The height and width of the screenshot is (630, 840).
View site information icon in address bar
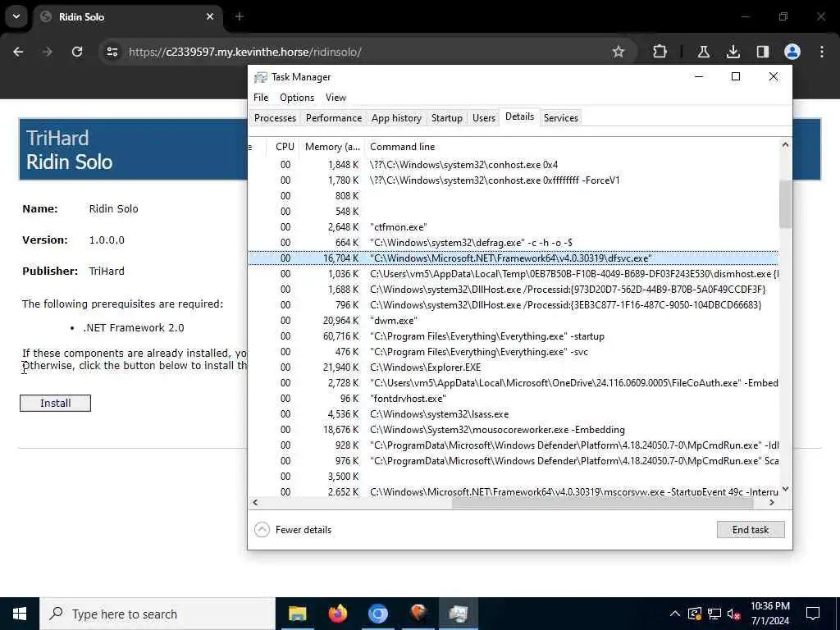coord(112,52)
